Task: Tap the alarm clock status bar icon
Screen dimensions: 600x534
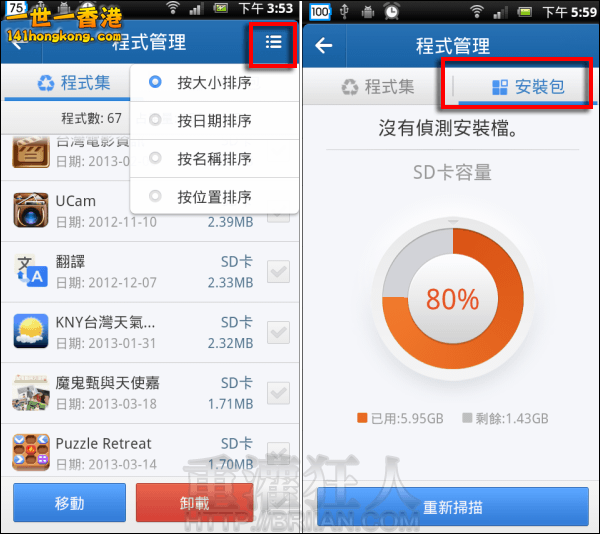Action: 392,11
